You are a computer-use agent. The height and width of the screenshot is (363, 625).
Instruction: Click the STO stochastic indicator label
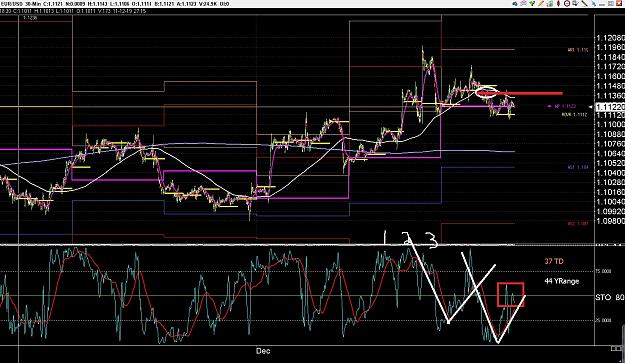(x=603, y=298)
